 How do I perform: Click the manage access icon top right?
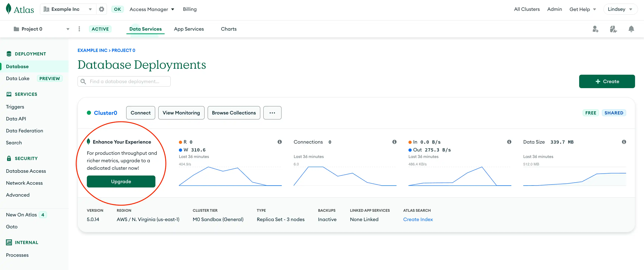pyautogui.click(x=595, y=29)
